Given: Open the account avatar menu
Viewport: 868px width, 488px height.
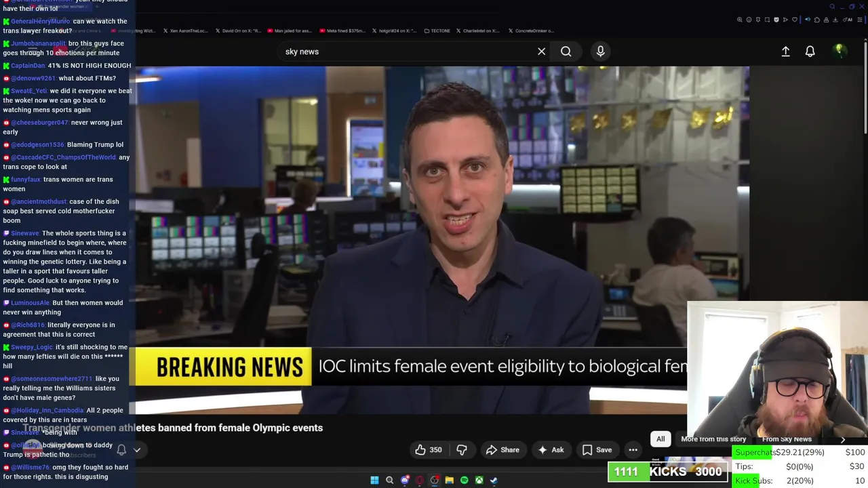Looking at the screenshot, I should click(840, 51).
